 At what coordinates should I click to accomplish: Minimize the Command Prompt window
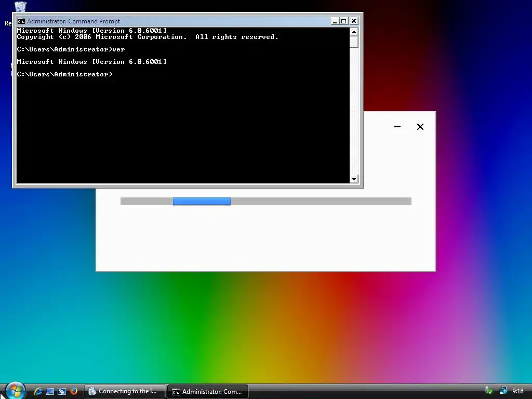[x=335, y=21]
